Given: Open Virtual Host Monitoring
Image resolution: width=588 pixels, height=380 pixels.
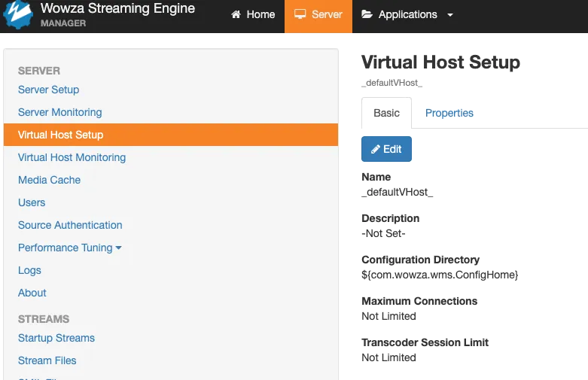Looking at the screenshot, I should pyautogui.click(x=72, y=157).
